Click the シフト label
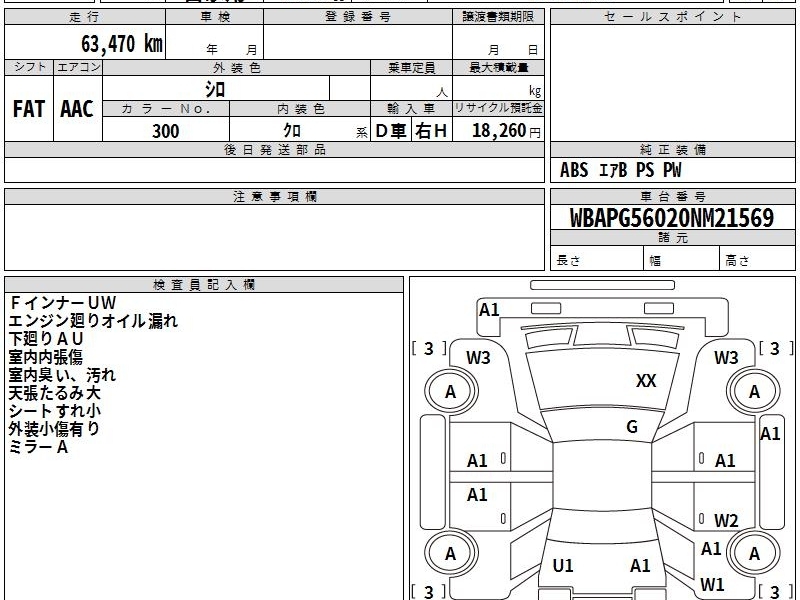 29,67
